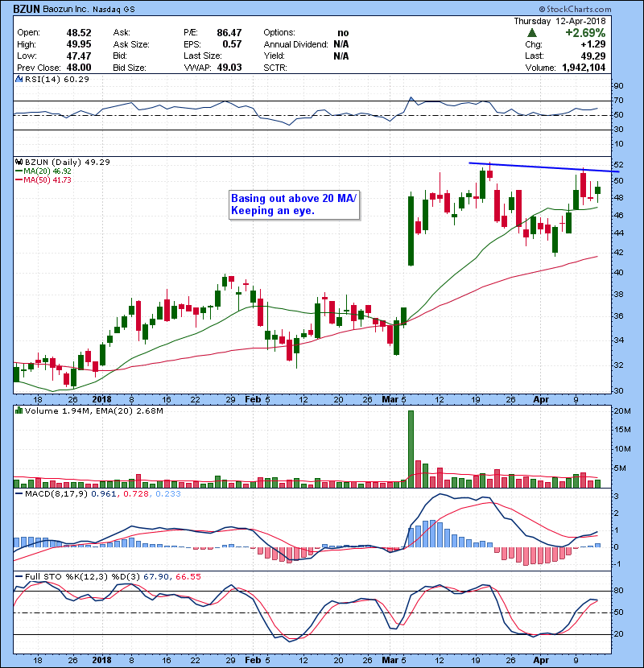Click the MA(20) 46.92 legend entry
Image resolution: width=644 pixels, height=668 pixels.
point(43,171)
